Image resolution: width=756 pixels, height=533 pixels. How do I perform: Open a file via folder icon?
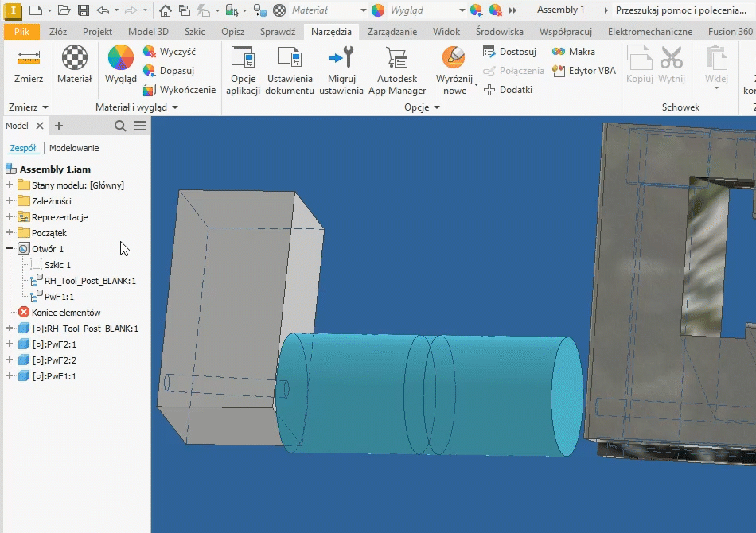(64, 10)
